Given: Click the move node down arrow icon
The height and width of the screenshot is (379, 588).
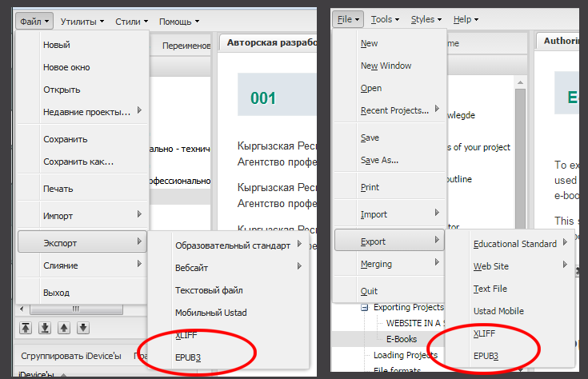Looking at the screenshot, I should point(83,328).
